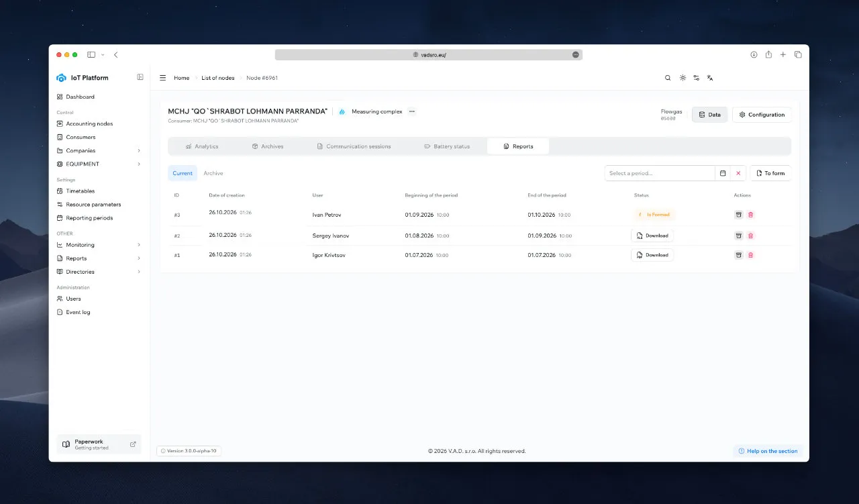The image size is (859, 504).
Task: Archive report #3 using the box icon
Action: (x=738, y=214)
